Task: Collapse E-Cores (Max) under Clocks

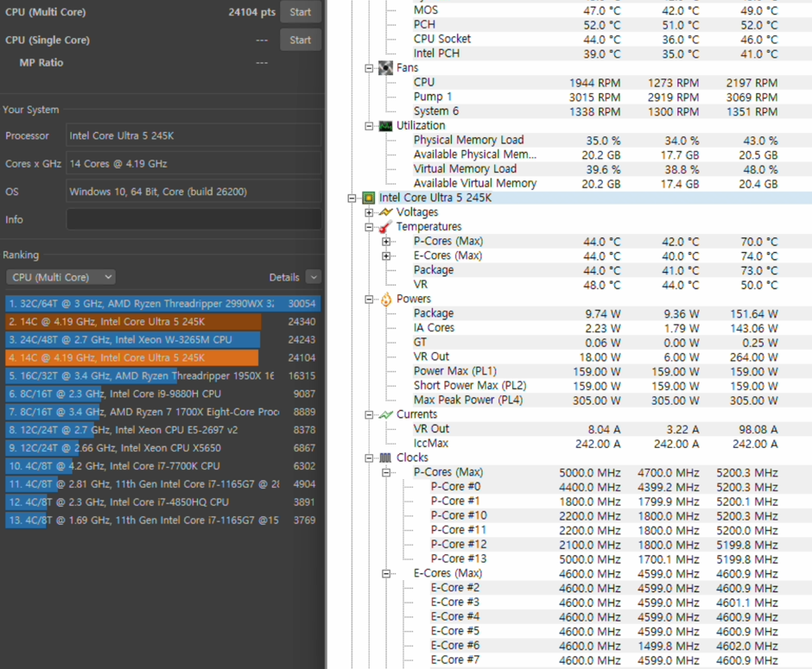Action: tap(386, 574)
